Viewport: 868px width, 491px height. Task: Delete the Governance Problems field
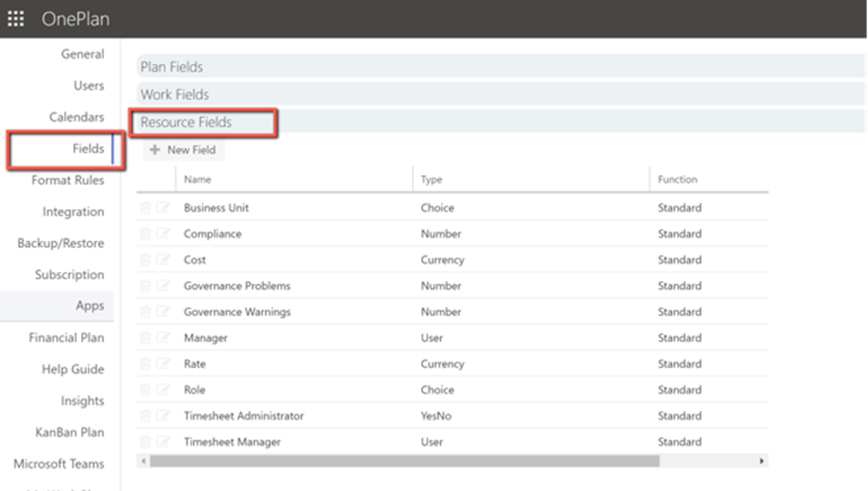(x=145, y=286)
